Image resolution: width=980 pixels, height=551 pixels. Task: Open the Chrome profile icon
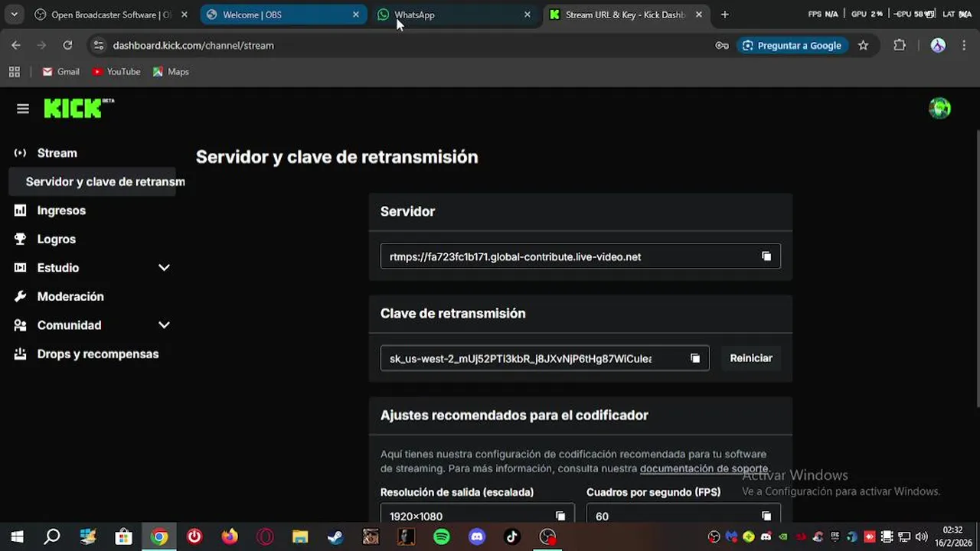938,45
